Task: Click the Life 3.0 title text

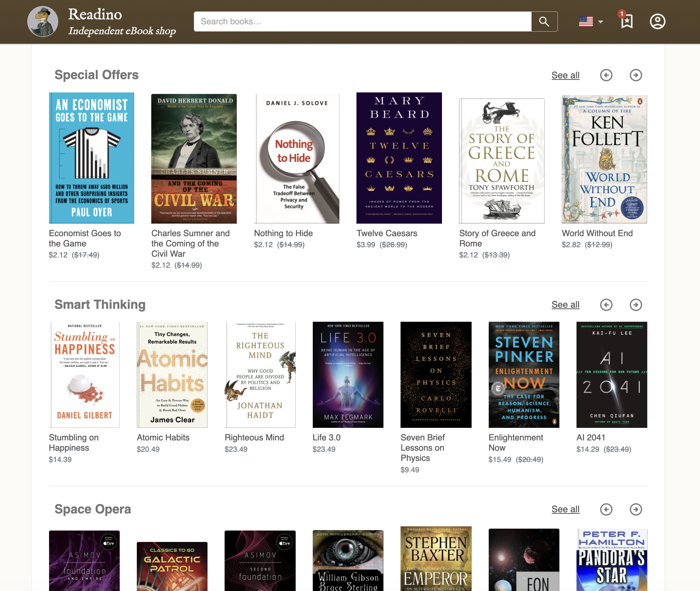Action: 326,437
